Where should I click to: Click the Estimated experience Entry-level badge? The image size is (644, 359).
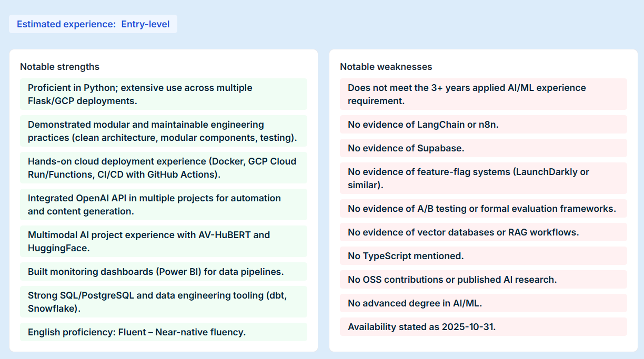pyautogui.click(x=93, y=24)
